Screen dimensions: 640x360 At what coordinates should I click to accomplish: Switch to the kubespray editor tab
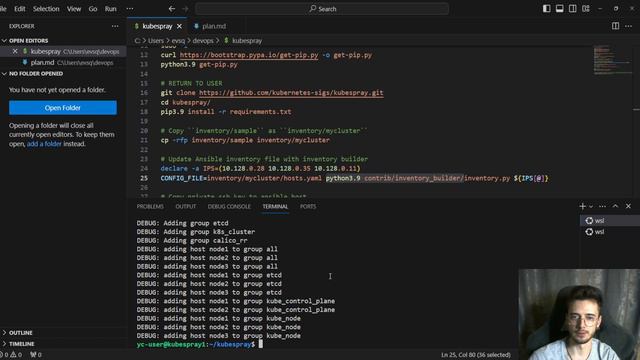coord(157,26)
